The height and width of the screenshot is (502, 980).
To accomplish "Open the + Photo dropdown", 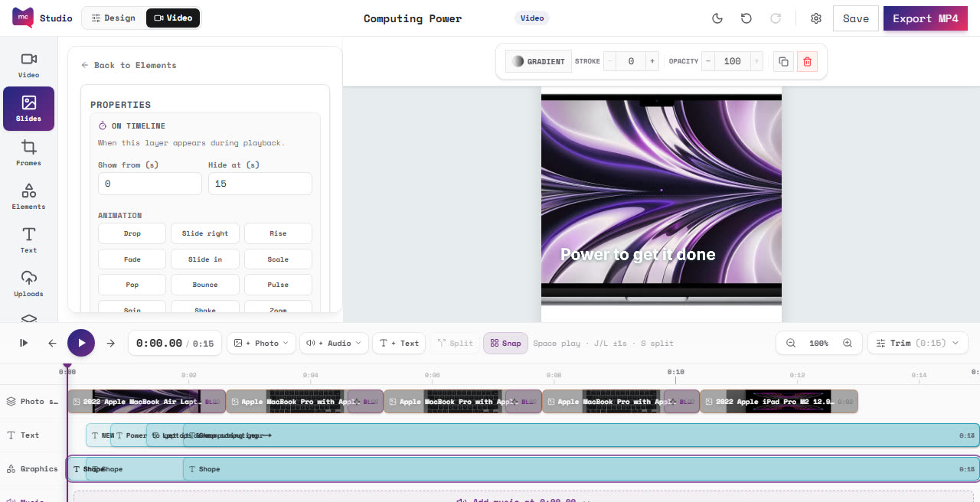I will (261, 343).
